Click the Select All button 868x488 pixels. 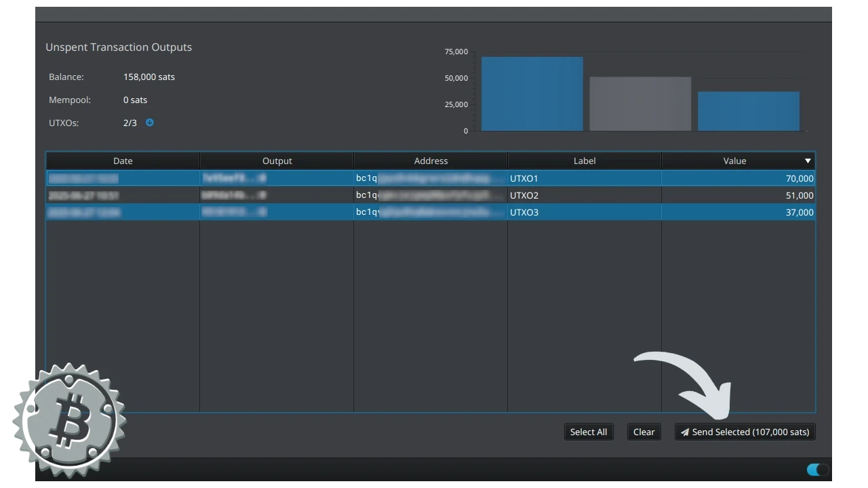(589, 432)
